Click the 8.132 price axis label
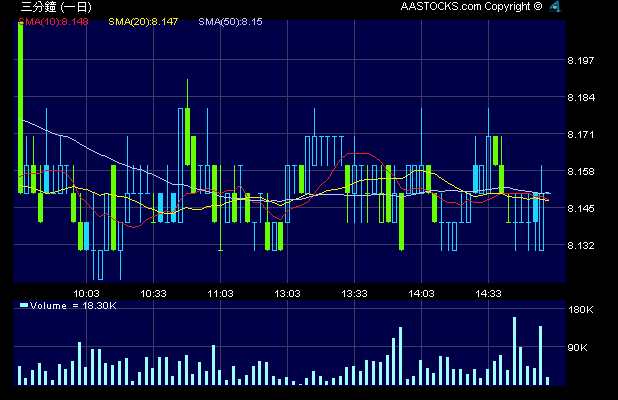618x400 pixels. click(581, 245)
